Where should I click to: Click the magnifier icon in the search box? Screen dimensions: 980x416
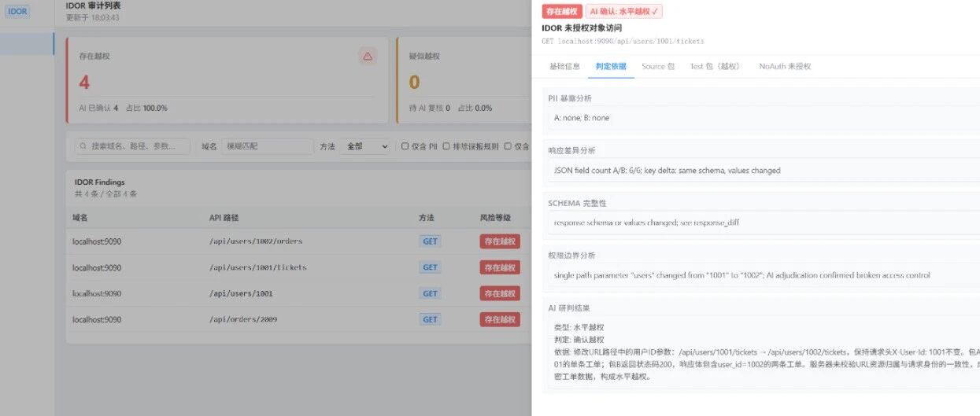pyautogui.click(x=83, y=146)
